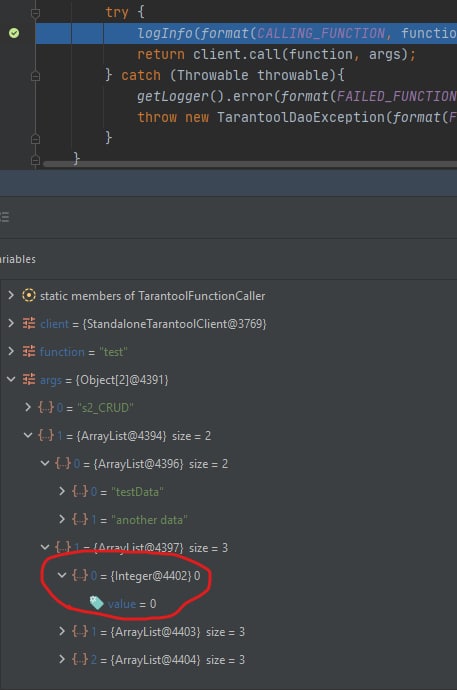Screen dimensions: 457x690
Task: Click the object icon beside Integer@4402
Action: (80, 576)
